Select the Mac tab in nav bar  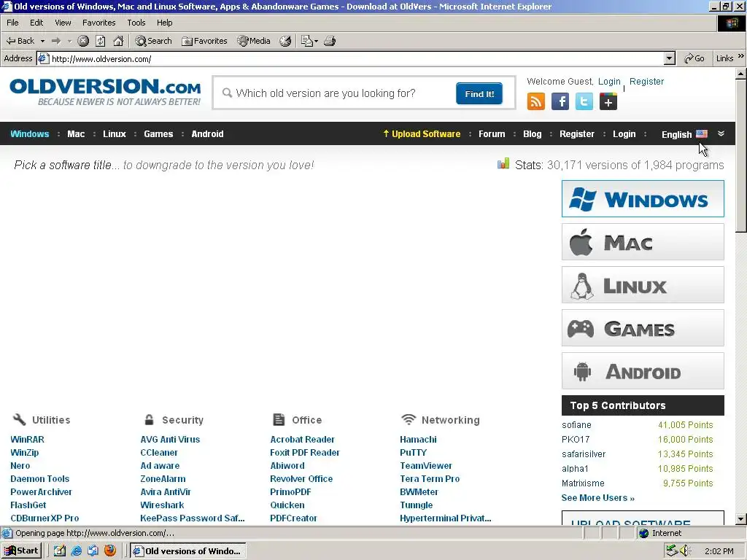tap(76, 134)
